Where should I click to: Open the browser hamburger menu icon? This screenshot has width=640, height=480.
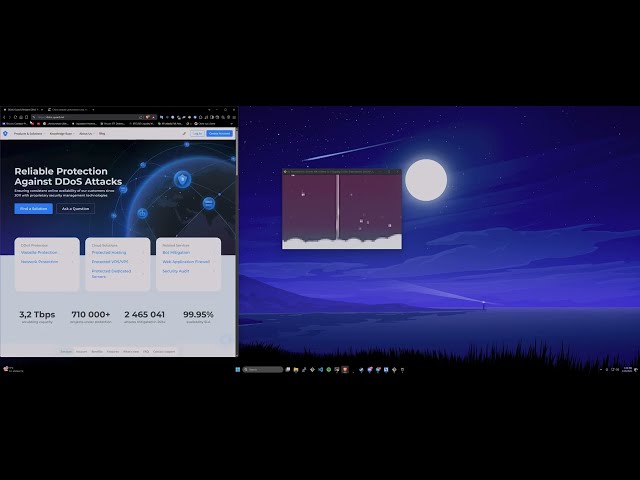(234, 117)
